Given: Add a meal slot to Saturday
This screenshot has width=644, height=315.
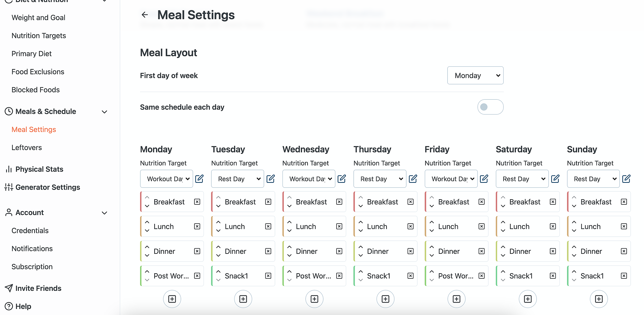Looking at the screenshot, I should click(x=528, y=299).
